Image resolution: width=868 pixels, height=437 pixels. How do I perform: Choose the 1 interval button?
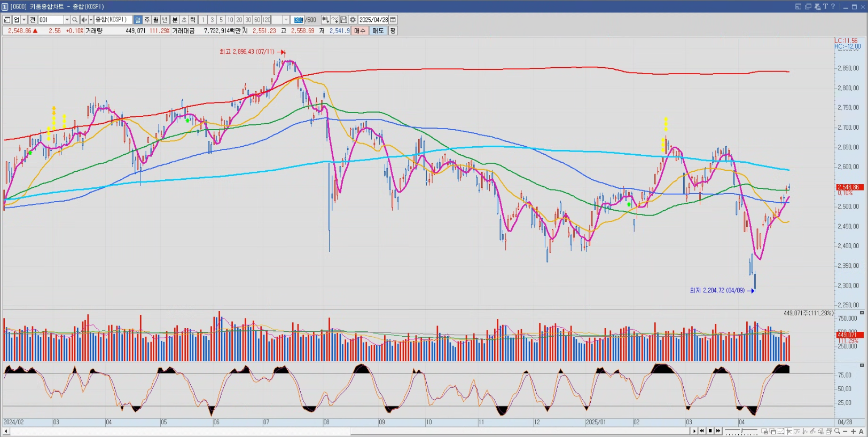(203, 20)
